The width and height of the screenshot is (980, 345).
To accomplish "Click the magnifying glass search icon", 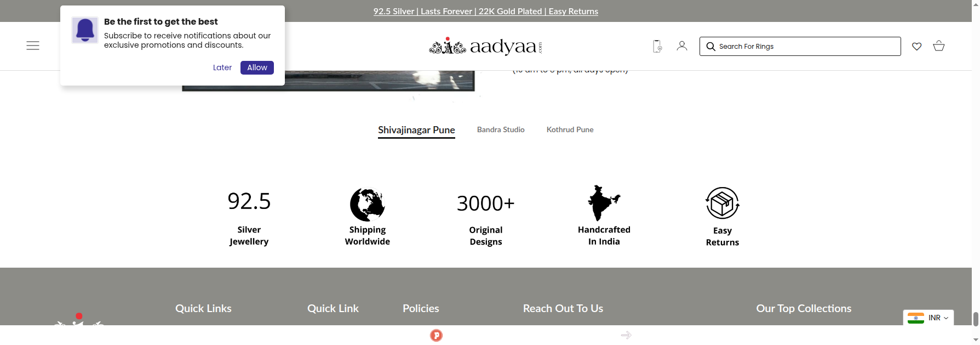I will tap(710, 47).
